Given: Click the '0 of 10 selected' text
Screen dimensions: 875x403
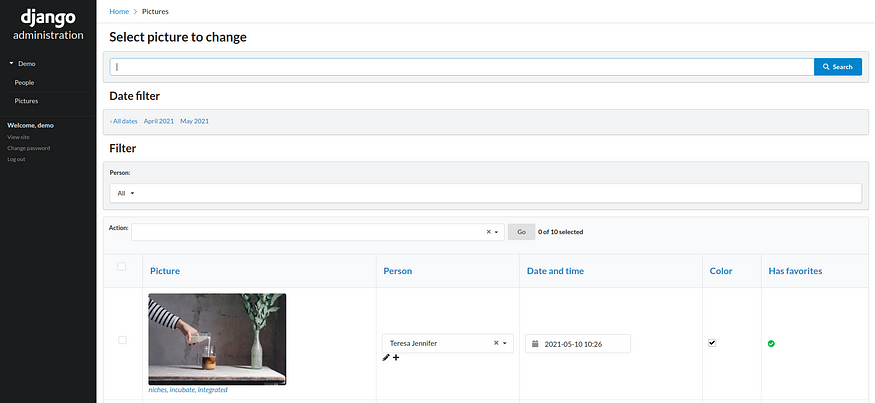Looking at the screenshot, I should pyautogui.click(x=560, y=232).
